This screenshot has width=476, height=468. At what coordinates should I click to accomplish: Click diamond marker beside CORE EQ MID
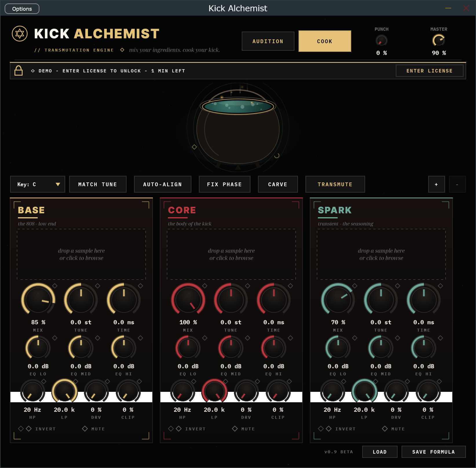(x=248, y=338)
